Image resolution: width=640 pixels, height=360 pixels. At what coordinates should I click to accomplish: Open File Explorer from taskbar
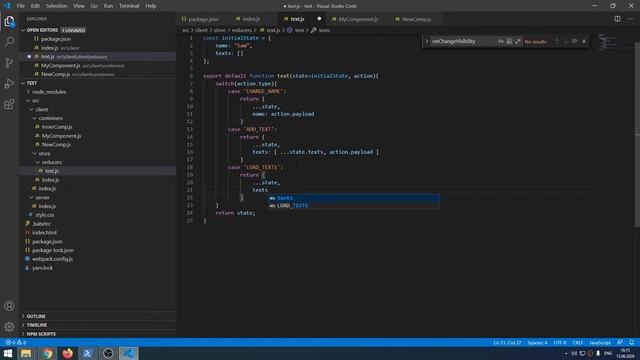coord(26,353)
